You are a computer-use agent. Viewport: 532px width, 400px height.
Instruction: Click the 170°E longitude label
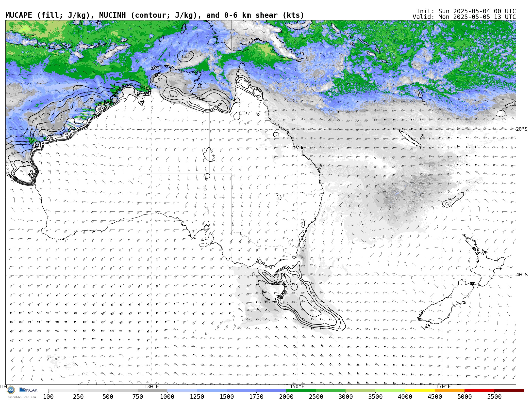click(443, 386)
